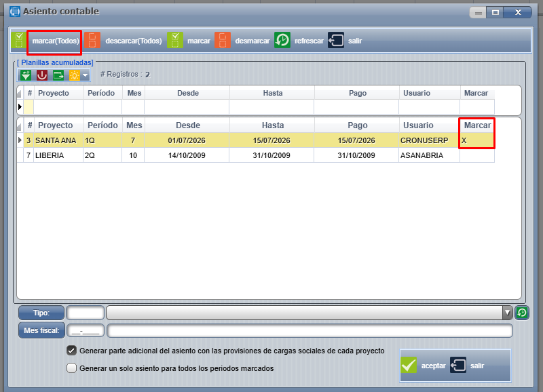The width and height of the screenshot is (543, 392).
Task: Click the green export icon in grid toolbar
Action: [58, 75]
